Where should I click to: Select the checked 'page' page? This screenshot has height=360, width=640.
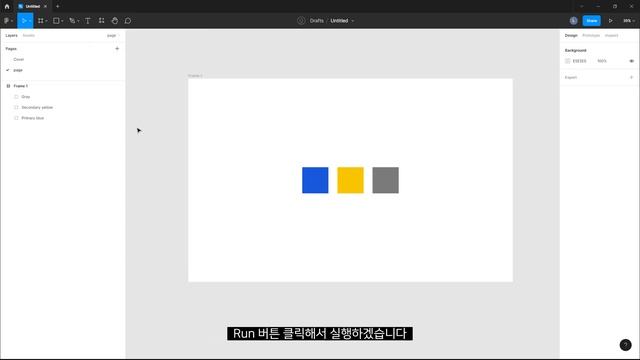point(18,70)
